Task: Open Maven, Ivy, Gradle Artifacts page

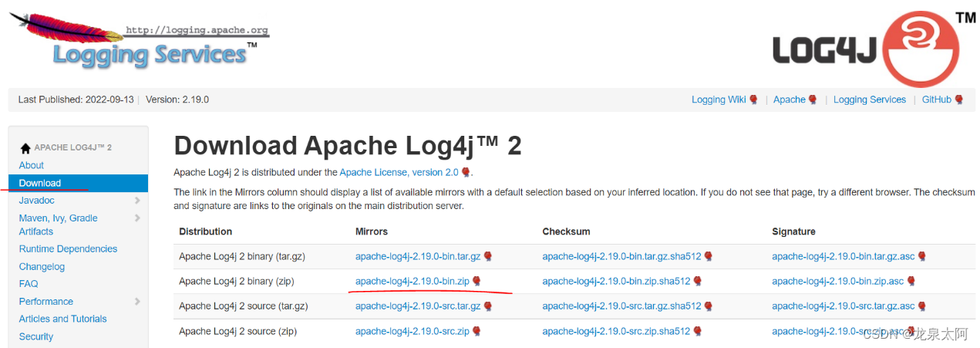Action: point(58,225)
